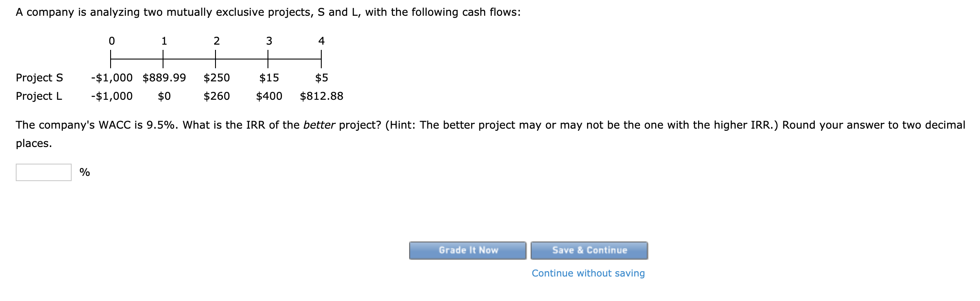
Task: Open Continue without saving link
Action: point(588,273)
